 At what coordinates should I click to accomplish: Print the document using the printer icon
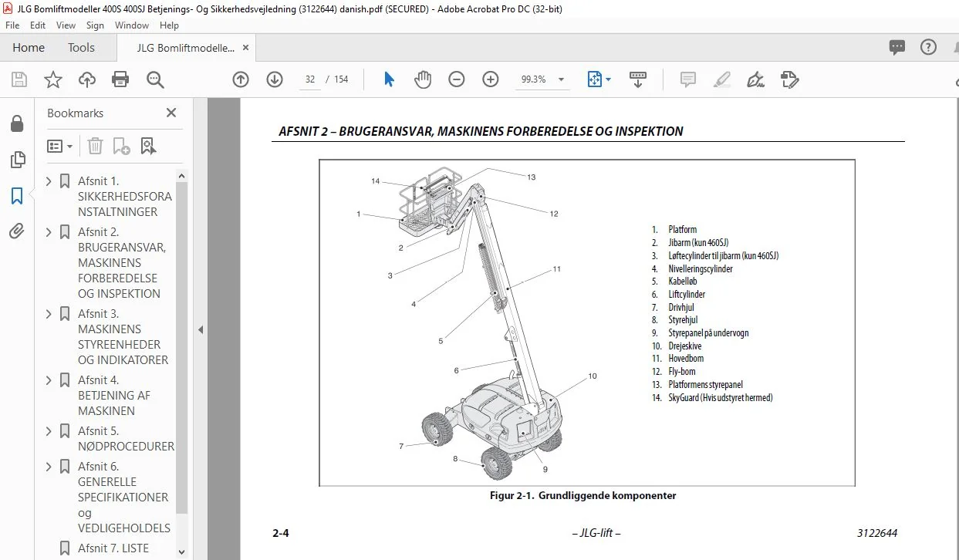tap(120, 79)
